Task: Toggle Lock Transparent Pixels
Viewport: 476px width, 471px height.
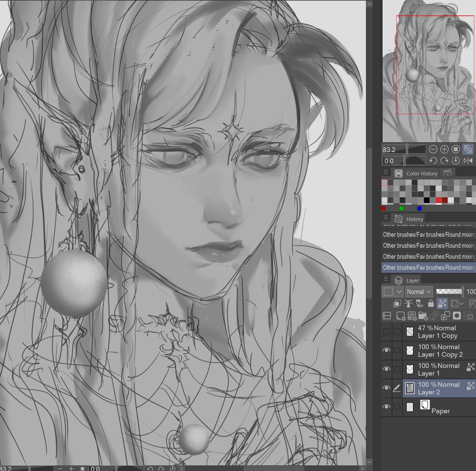Action: click(442, 304)
